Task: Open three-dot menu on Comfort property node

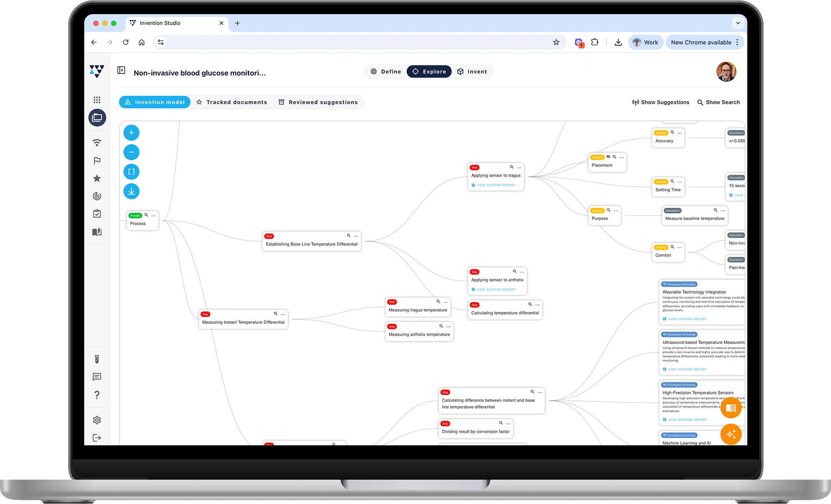Action: point(680,248)
